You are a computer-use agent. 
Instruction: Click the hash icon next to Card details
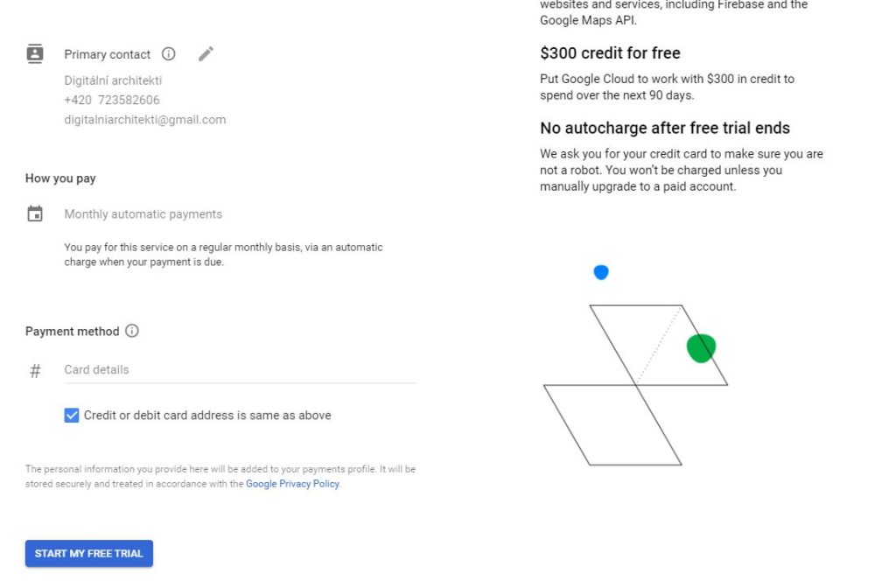[x=35, y=371]
